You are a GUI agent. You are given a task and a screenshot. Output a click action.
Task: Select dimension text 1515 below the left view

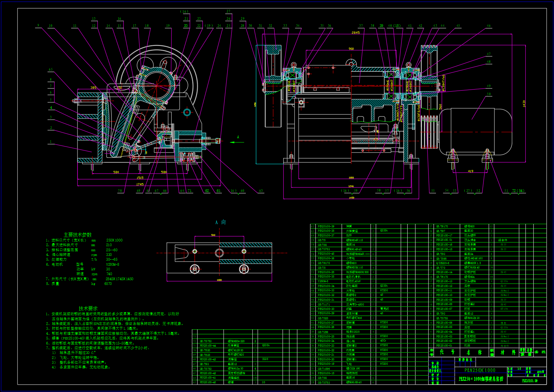tap(140, 177)
